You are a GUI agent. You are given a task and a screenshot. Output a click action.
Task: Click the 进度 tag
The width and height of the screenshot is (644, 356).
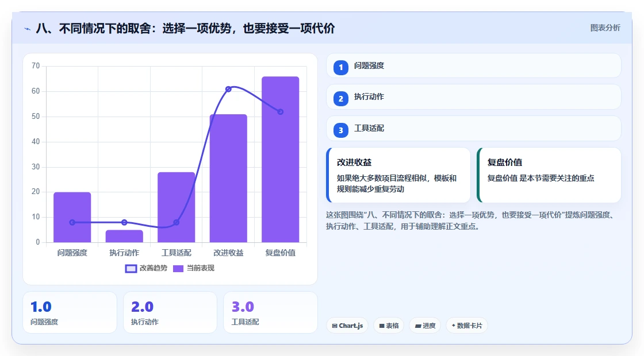(425, 326)
